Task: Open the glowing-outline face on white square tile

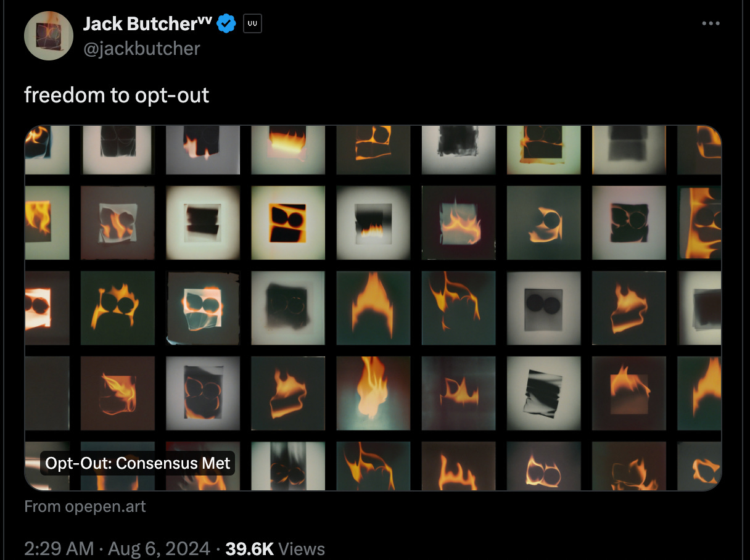Action: (x=202, y=308)
